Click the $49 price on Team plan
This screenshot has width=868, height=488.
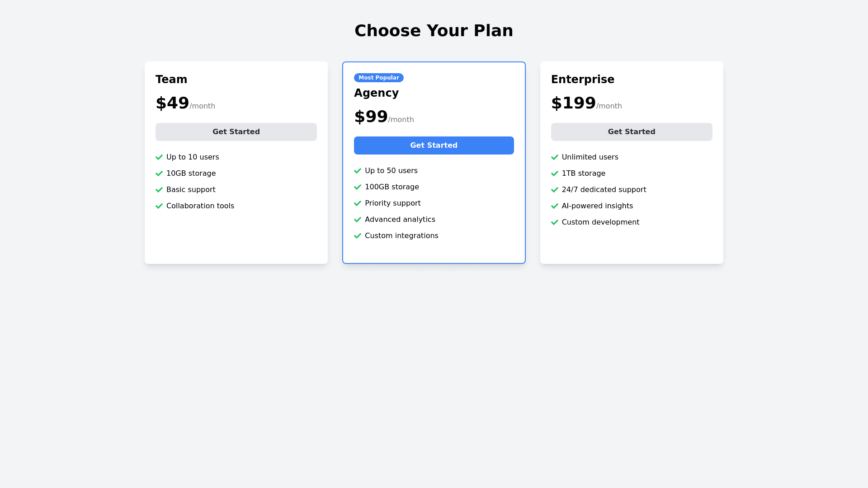pyautogui.click(x=172, y=103)
